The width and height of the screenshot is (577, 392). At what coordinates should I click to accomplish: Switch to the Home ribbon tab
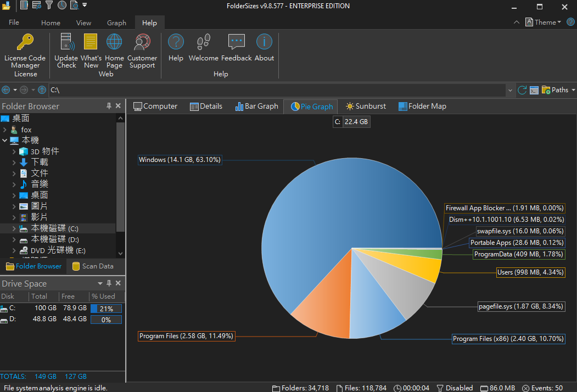coord(51,23)
